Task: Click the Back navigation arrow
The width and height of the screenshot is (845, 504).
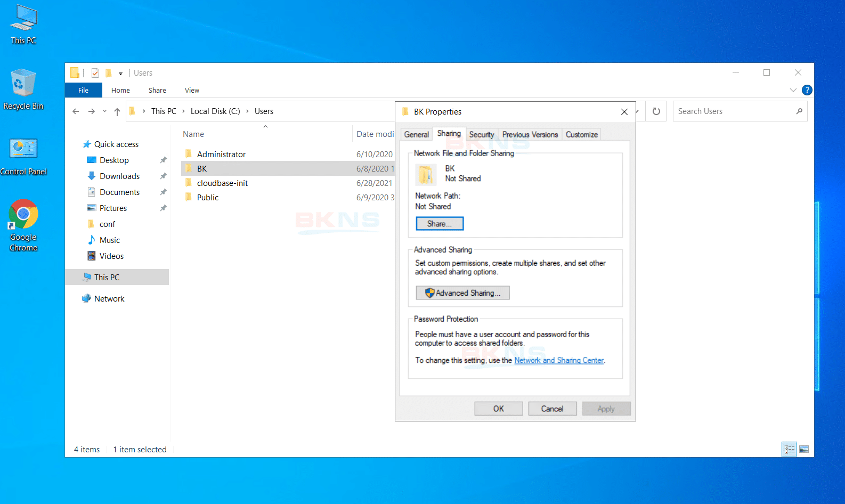Action: click(76, 111)
